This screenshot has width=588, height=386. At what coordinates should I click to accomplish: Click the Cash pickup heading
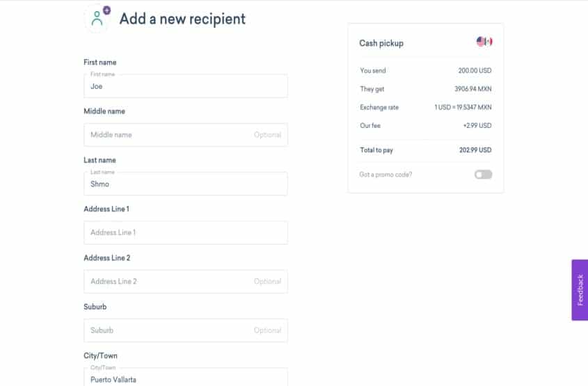point(381,43)
